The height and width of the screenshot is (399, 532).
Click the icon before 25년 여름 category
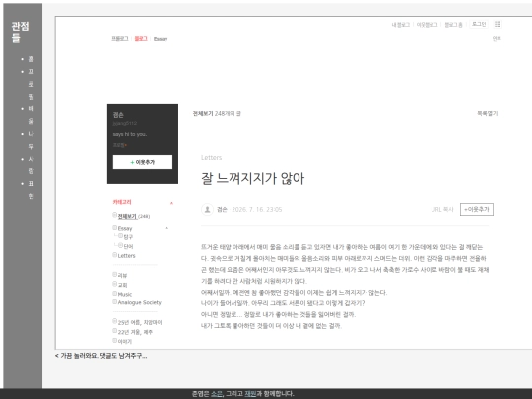point(114,321)
